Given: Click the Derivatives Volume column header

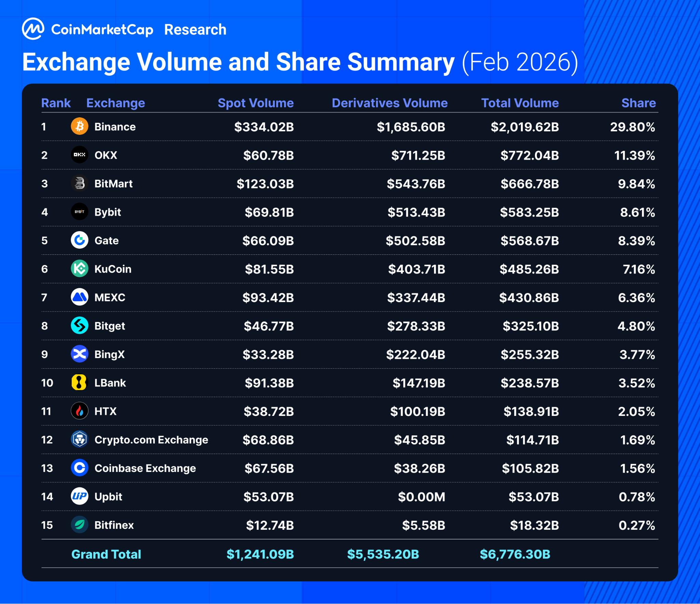Looking at the screenshot, I should click(389, 103).
